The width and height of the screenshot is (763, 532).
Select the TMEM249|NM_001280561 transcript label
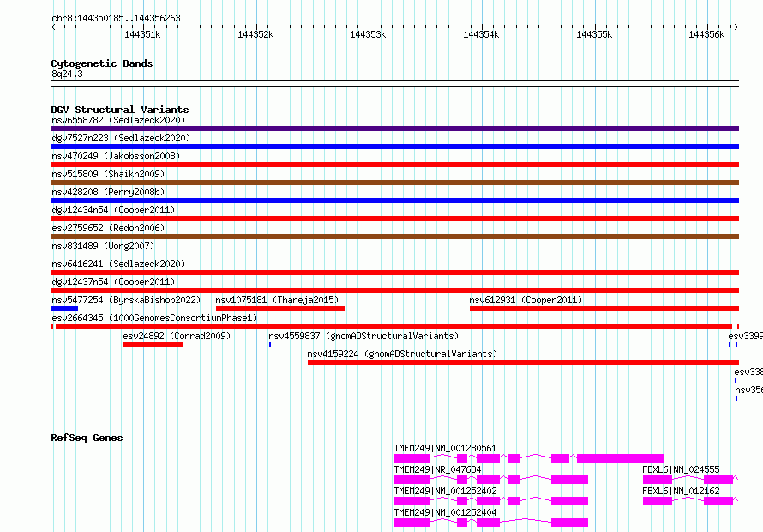(444, 448)
